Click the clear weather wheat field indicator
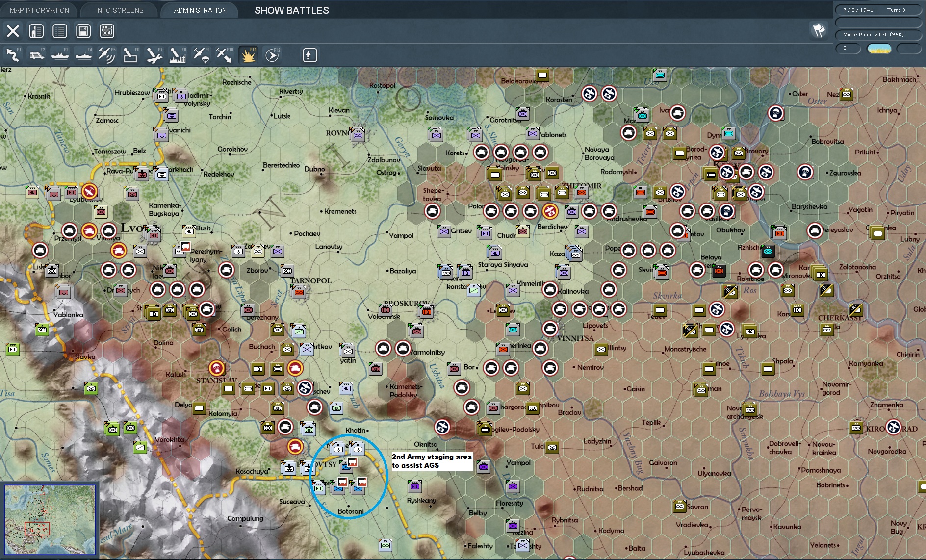This screenshot has height=560, width=926. click(879, 49)
